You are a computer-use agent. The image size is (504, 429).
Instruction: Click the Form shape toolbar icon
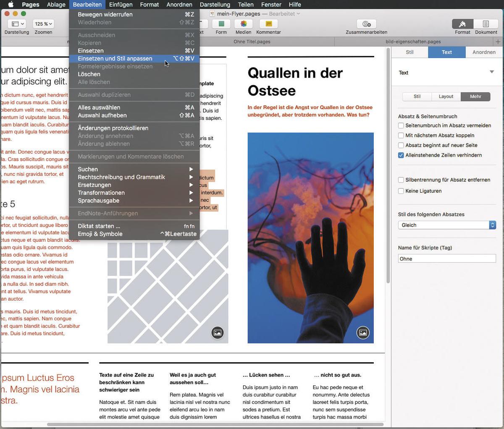(221, 24)
